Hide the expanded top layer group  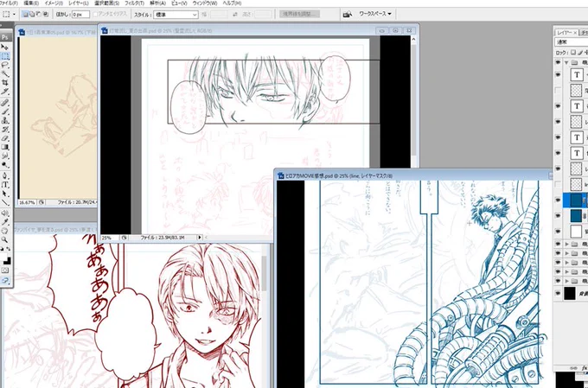[x=558, y=62]
